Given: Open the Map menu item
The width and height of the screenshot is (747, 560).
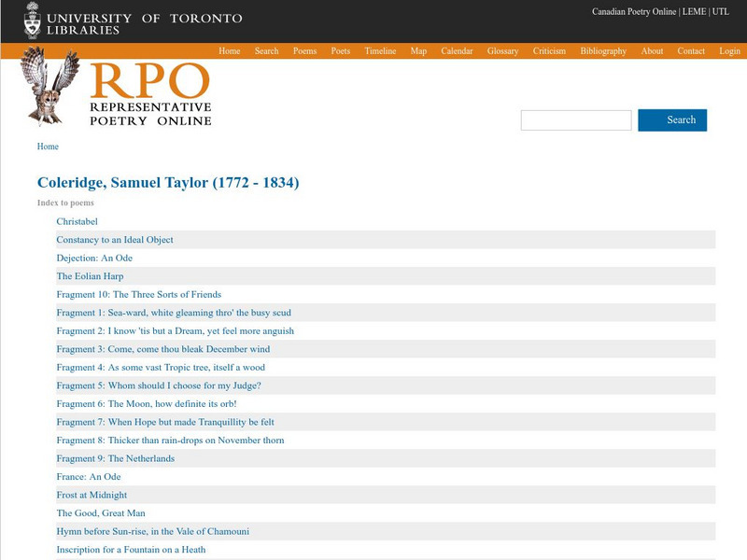Looking at the screenshot, I should (x=418, y=51).
